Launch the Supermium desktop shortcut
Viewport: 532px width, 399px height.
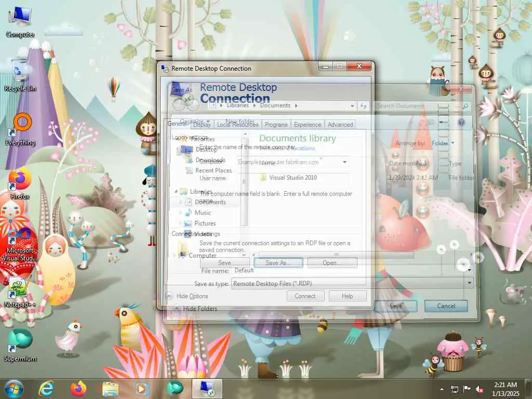pos(20,345)
